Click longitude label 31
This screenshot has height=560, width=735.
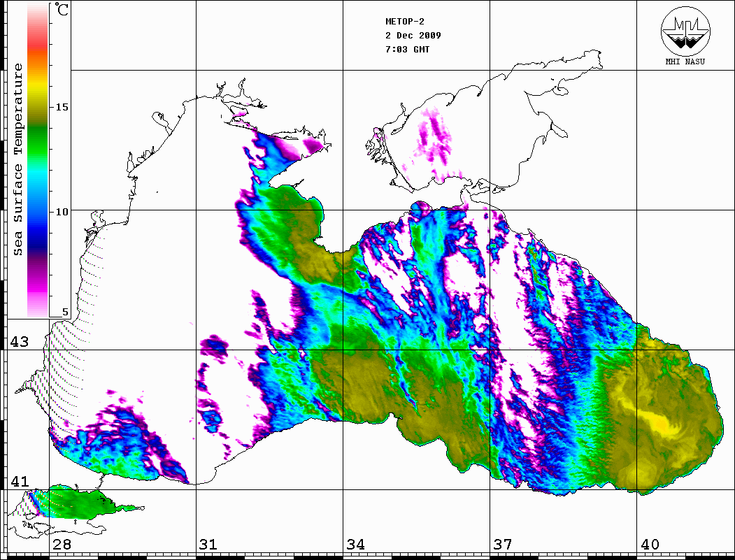click(x=208, y=545)
